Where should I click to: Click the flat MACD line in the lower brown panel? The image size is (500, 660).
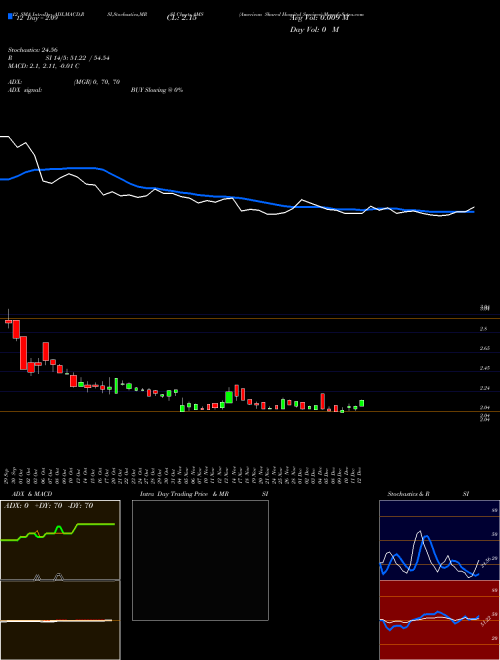(56, 621)
